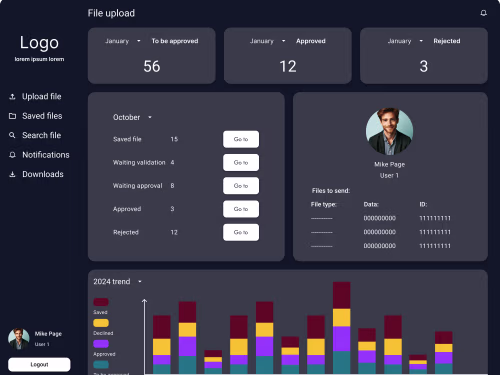This screenshot has width=500, height=375.
Task: Click the 12 approved count
Action: point(288,66)
